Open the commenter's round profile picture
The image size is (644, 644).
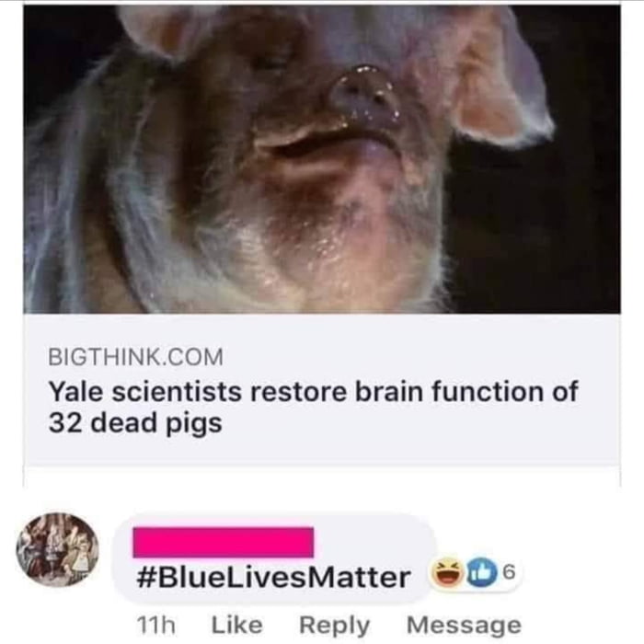coord(57,550)
